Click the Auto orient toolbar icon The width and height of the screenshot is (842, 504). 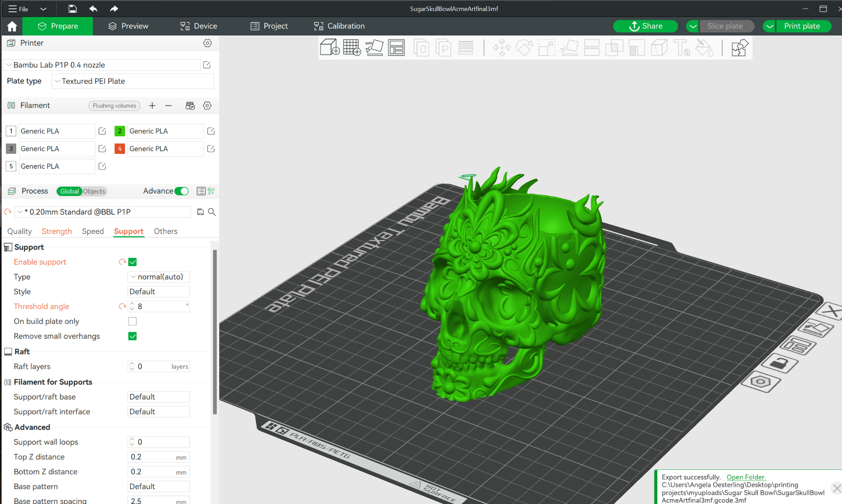tap(374, 47)
